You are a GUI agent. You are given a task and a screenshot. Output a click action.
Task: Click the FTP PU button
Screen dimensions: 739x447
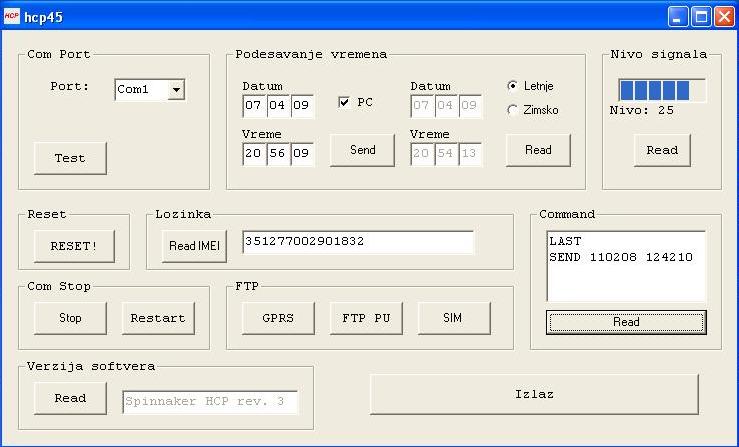tap(365, 318)
